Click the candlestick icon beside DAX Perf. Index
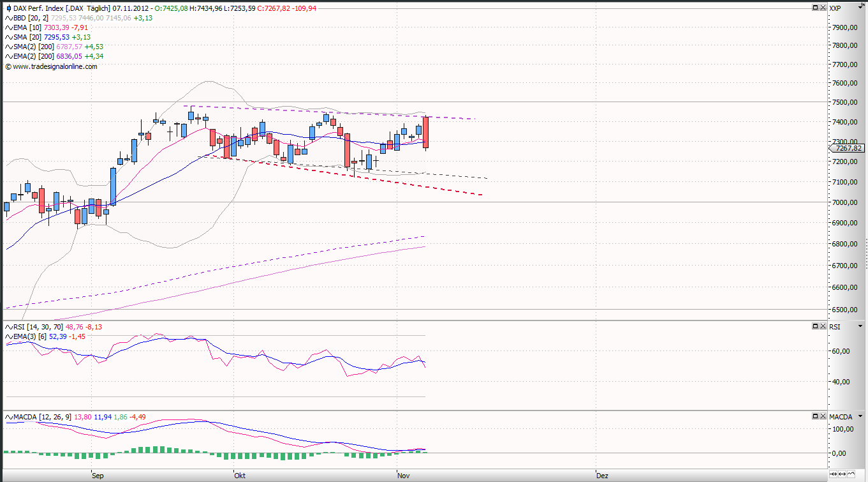Viewport: 868px width, 482px height. (8, 8)
